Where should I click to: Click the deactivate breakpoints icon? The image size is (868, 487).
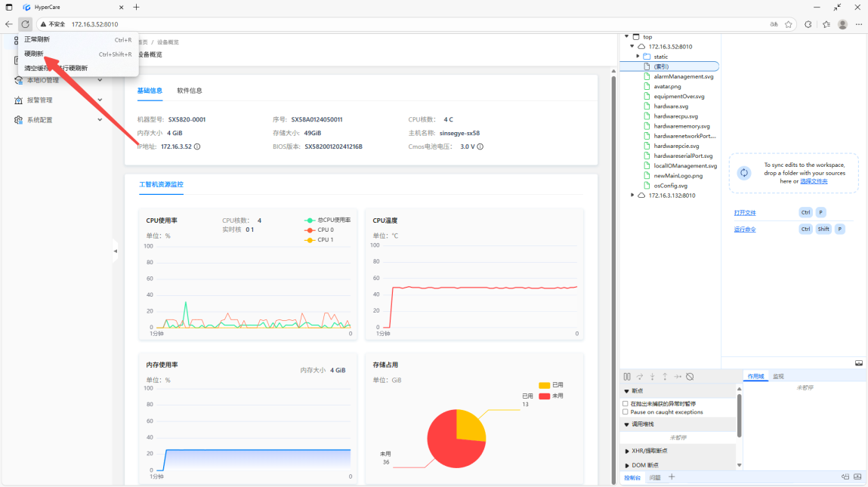(690, 377)
